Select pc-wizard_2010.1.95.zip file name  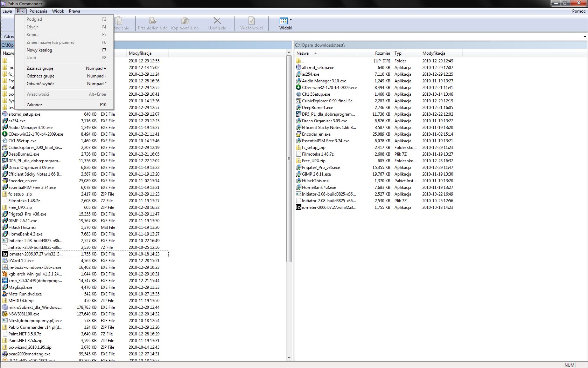(x=30, y=347)
